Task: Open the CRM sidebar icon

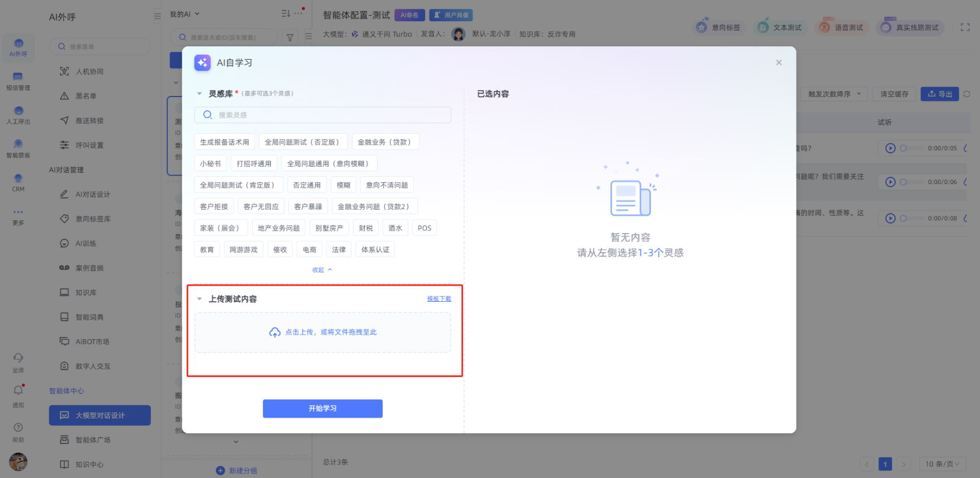Action: pyautogui.click(x=18, y=182)
